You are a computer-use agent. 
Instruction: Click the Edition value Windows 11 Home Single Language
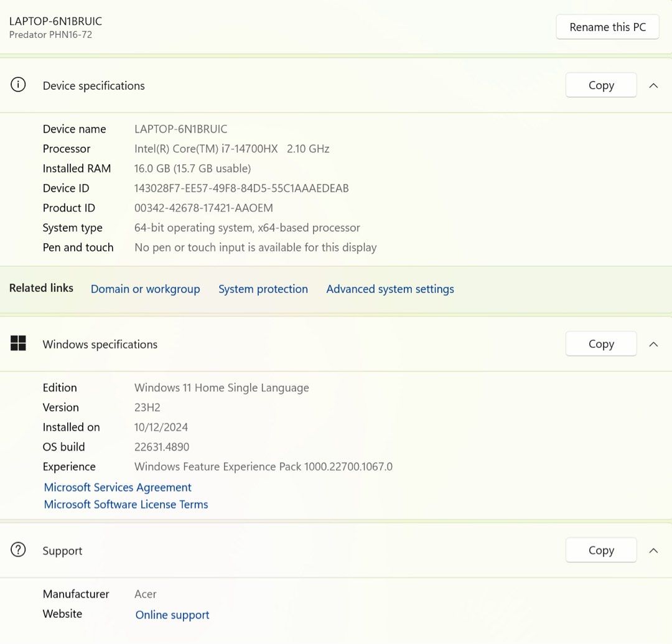click(222, 388)
